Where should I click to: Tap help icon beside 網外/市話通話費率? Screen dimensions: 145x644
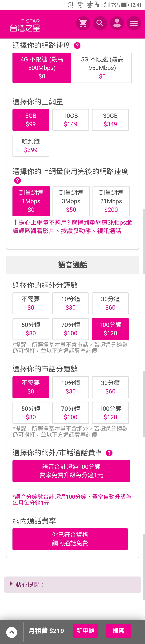click(109, 453)
